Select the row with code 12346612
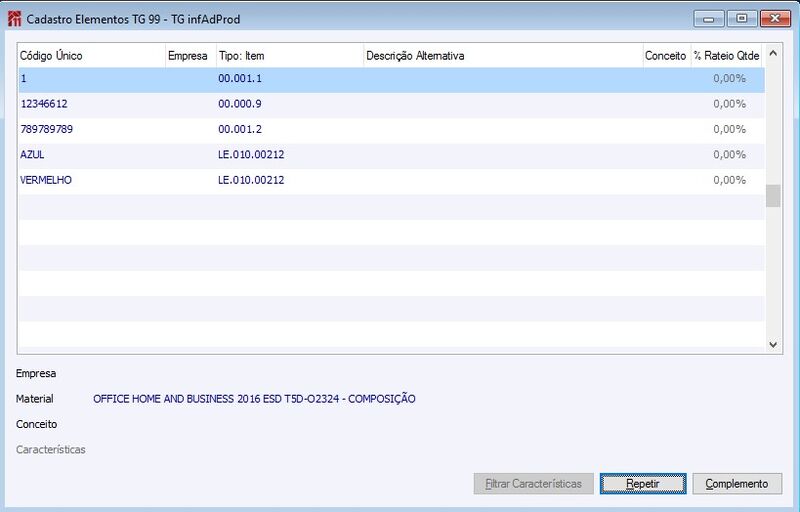Screen dimensions: 800x512 391,105
